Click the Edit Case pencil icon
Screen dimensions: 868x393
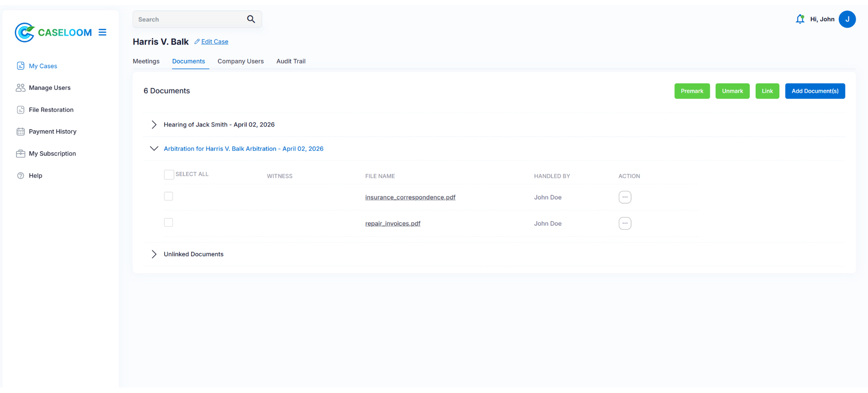point(197,42)
